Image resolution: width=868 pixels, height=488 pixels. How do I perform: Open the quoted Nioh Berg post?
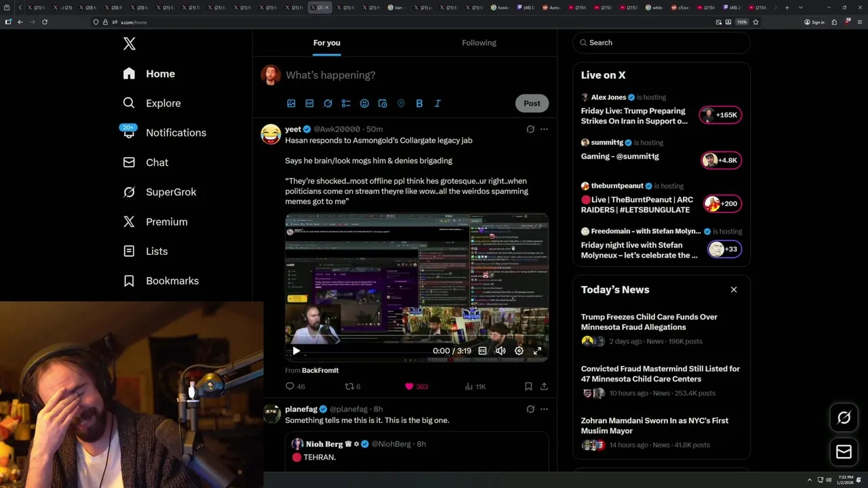click(x=417, y=452)
